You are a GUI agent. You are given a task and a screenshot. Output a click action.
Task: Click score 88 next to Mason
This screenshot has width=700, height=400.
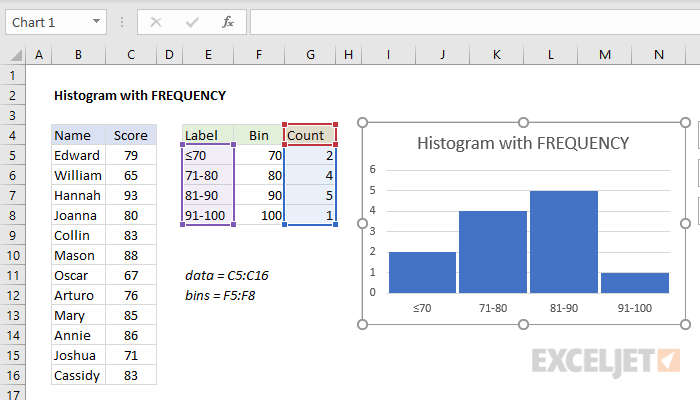point(131,256)
